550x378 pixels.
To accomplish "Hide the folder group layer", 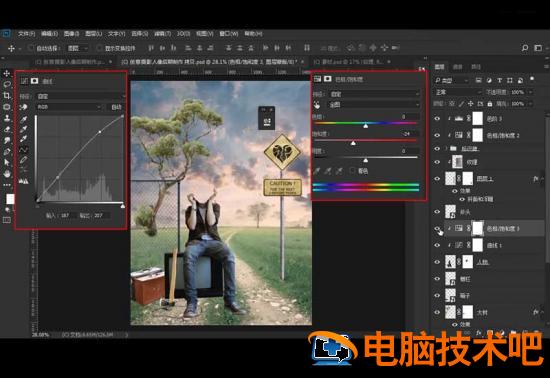I will 437,148.
